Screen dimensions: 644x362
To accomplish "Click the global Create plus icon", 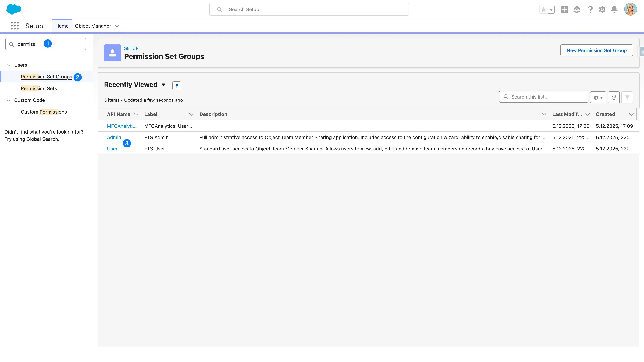I will pyautogui.click(x=564, y=9).
